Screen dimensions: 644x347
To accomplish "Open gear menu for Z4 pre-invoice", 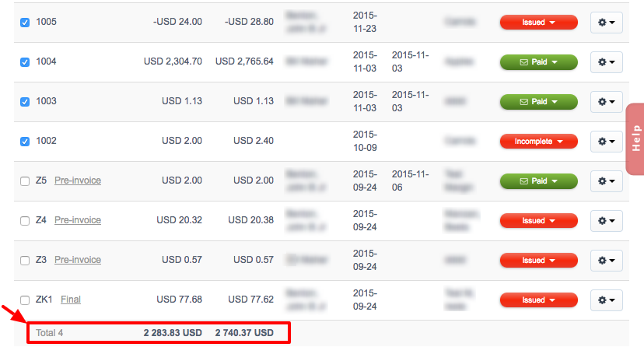I will 606,220.
